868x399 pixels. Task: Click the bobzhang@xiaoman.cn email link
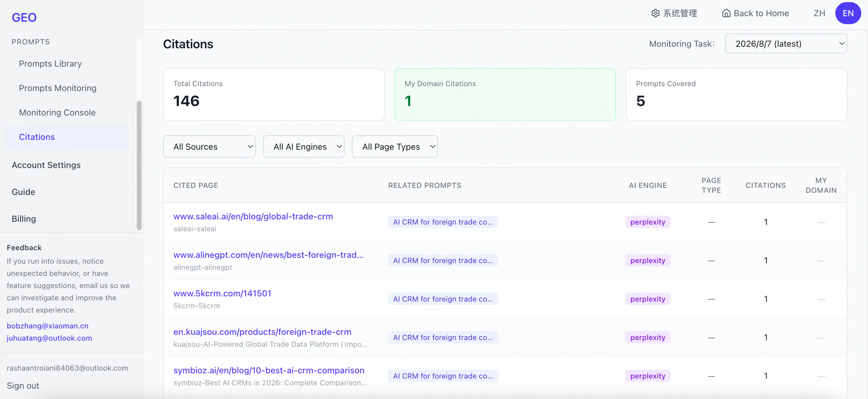click(x=48, y=326)
